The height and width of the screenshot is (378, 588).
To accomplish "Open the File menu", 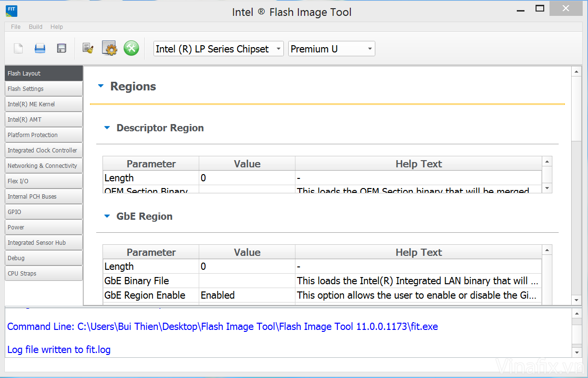I will point(16,27).
